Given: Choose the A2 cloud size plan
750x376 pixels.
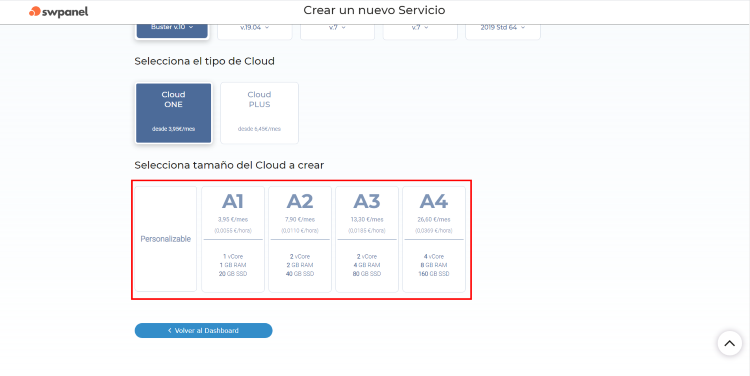Looking at the screenshot, I should (300, 239).
